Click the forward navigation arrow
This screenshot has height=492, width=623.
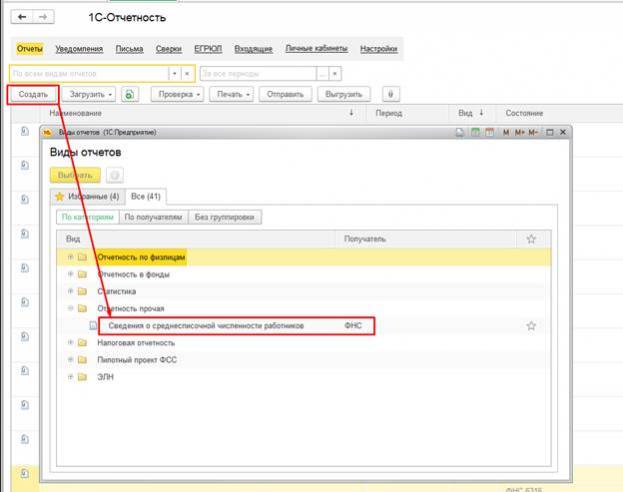tap(43, 18)
